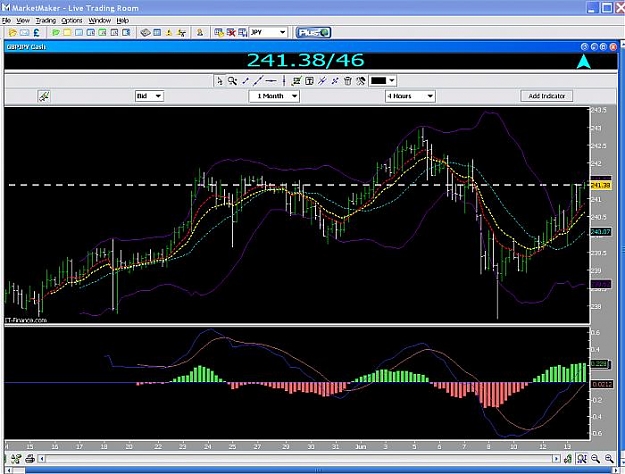Open the JPY currency dropdown
Image resolution: width=625 pixels, height=474 pixels.
pyautogui.click(x=268, y=32)
